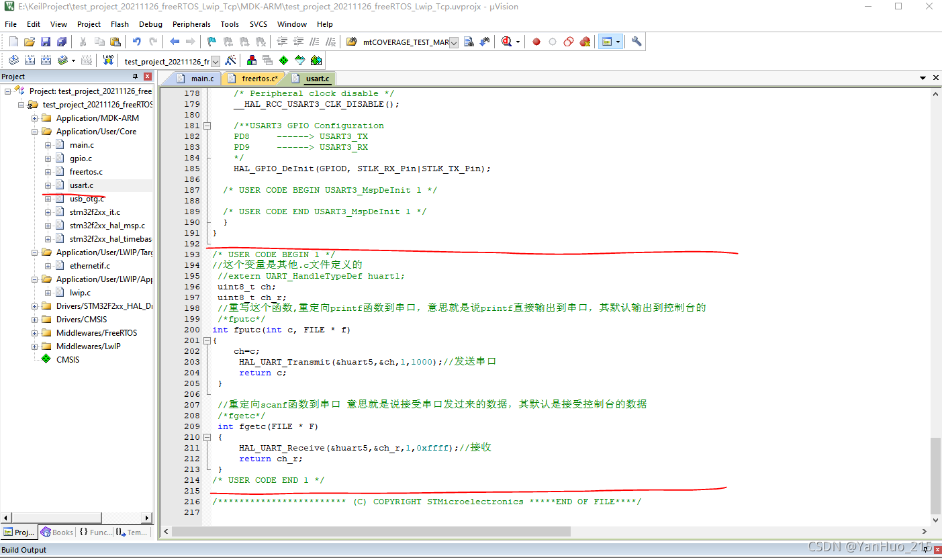This screenshot has width=942, height=560.
Task: Expand the Middlewares/FreeRTOS folder
Action: (x=35, y=333)
